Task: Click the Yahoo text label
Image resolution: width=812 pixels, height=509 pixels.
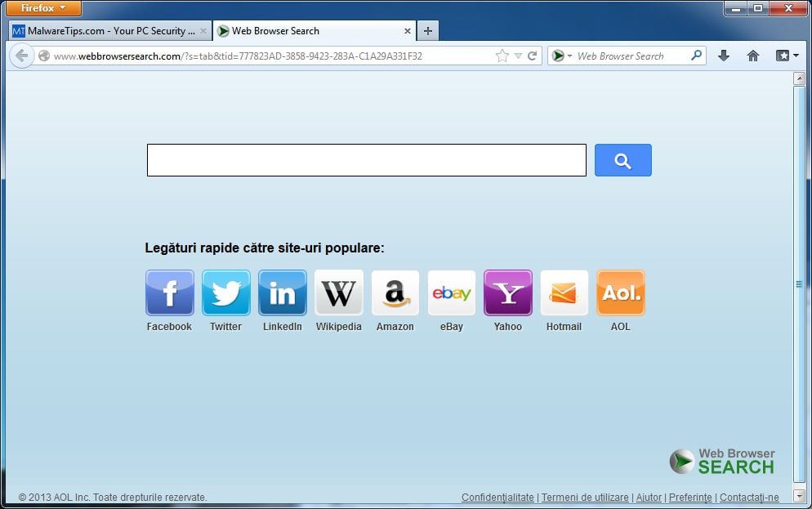Action: pyautogui.click(x=508, y=327)
